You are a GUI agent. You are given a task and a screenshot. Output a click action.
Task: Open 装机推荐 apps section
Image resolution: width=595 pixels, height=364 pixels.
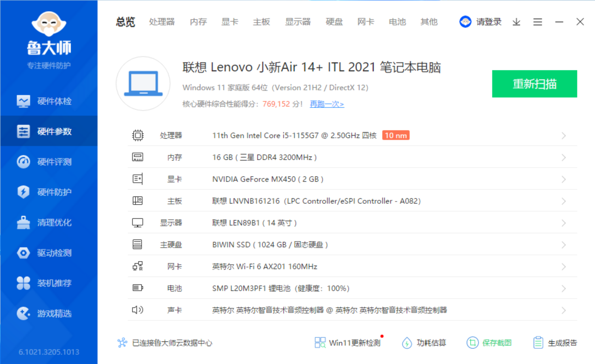[x=49, y=283]
